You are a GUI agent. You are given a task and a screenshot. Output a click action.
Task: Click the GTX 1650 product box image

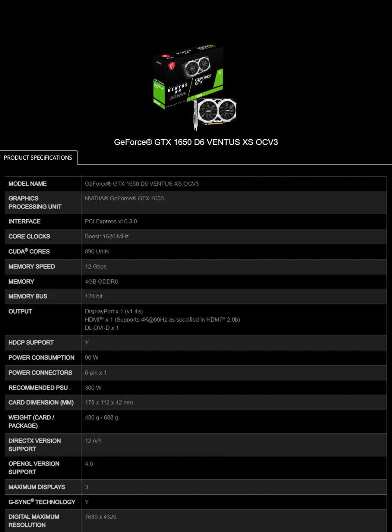[x=195, y=88]
